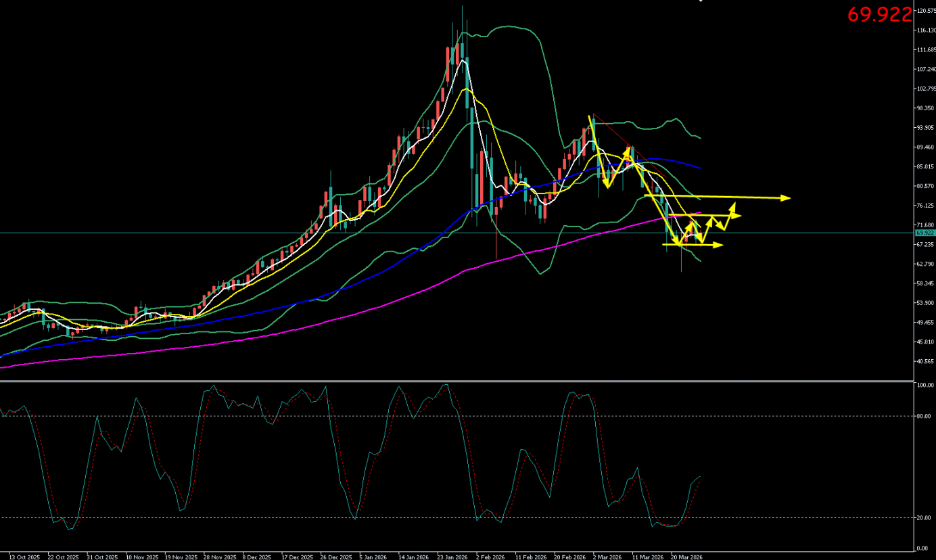Click the 40.565 price scale label
The height and width of the screenshot is (560, 936).
[x=925, y=361]
